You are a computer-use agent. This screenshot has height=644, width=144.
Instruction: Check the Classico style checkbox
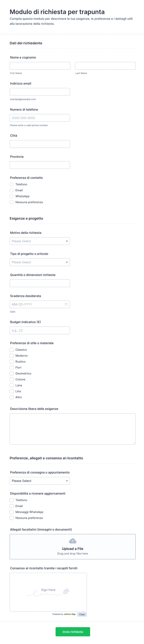click(11, 350)
